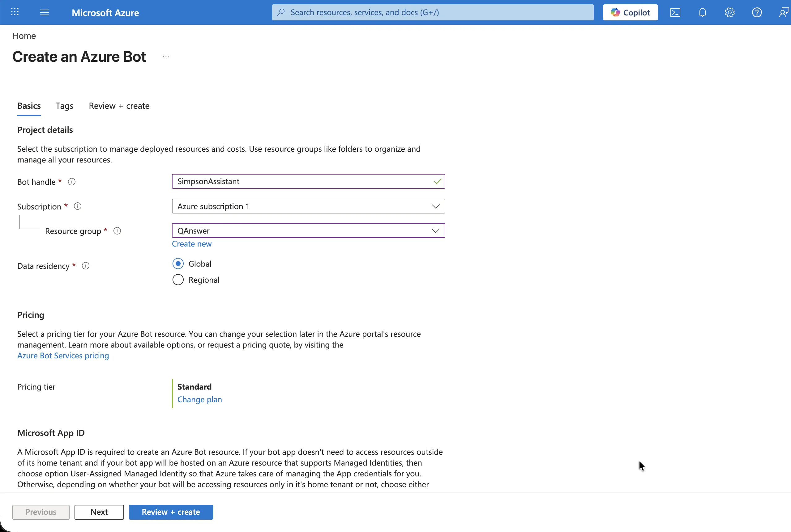Open Cloud Shell terminal icon

[675, 13]
